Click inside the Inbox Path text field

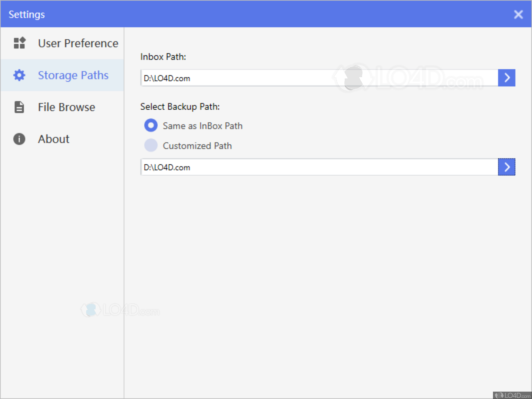coord(319,78)
